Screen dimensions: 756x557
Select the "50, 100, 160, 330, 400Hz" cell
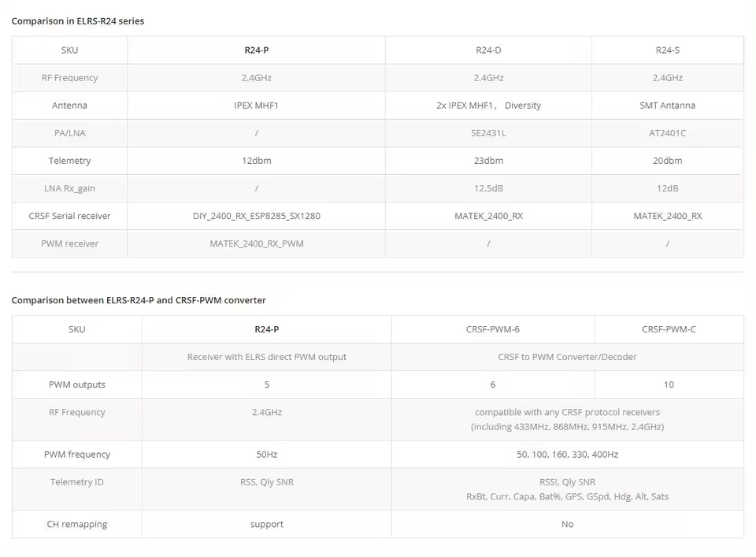(x=567, y=455)
